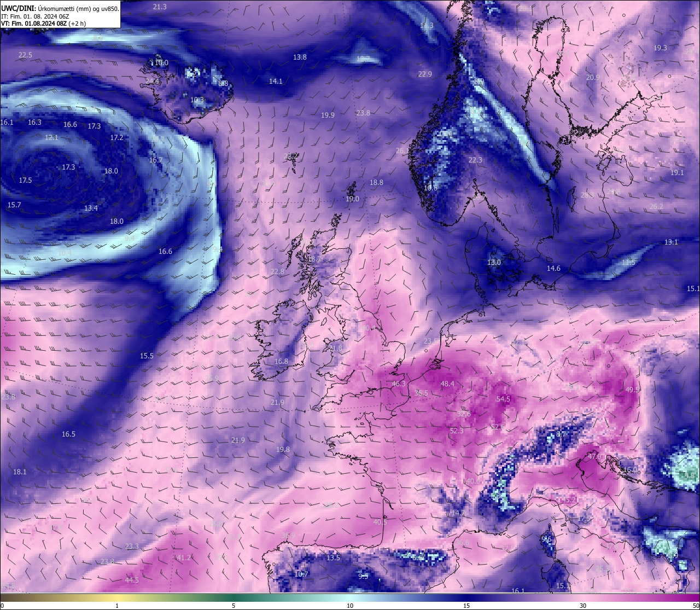Viewport: 700px width, 610px height.
Task: Select the 10.7 value over Spain
Action: click(x=301, y=574)
